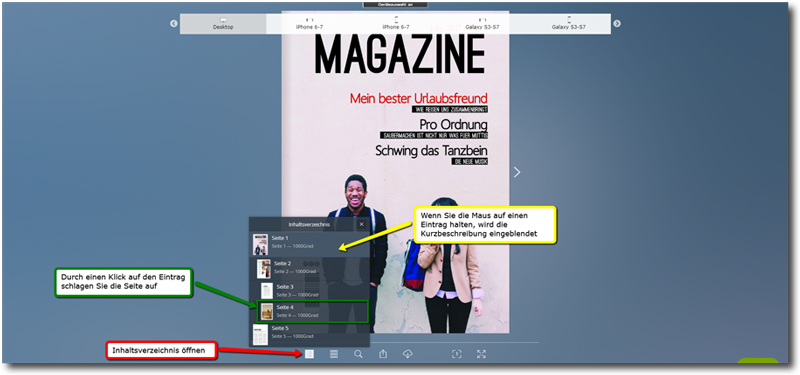The width and height of the screenshot is (800, 375).
Task: Click the page number indicator icon
Action: [x=457, y=354]
